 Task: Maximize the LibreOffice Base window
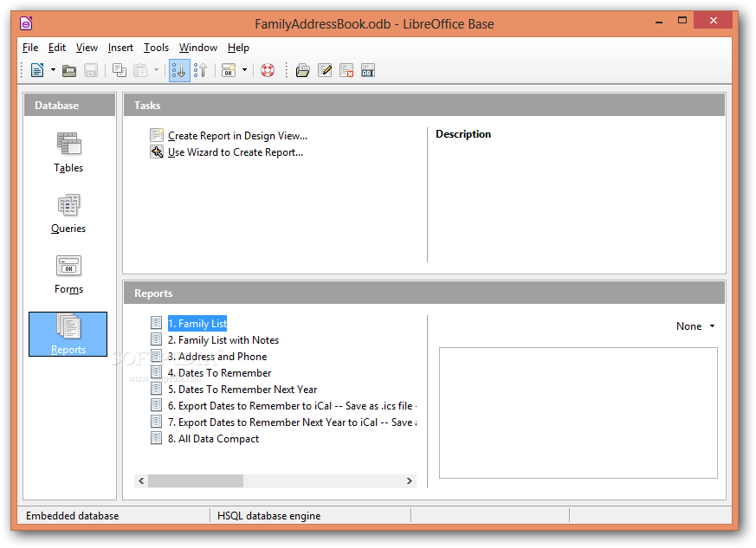click(x=682, y=21)
